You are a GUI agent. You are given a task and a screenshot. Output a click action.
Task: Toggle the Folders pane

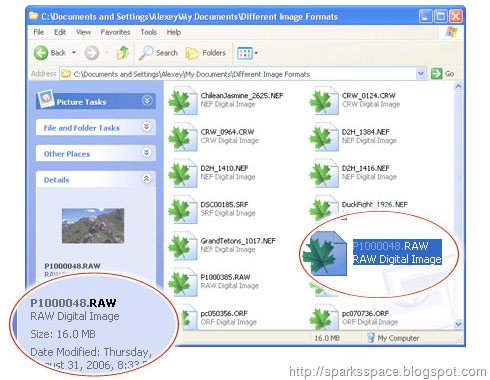pyautogui.click(x=206, y=53)
